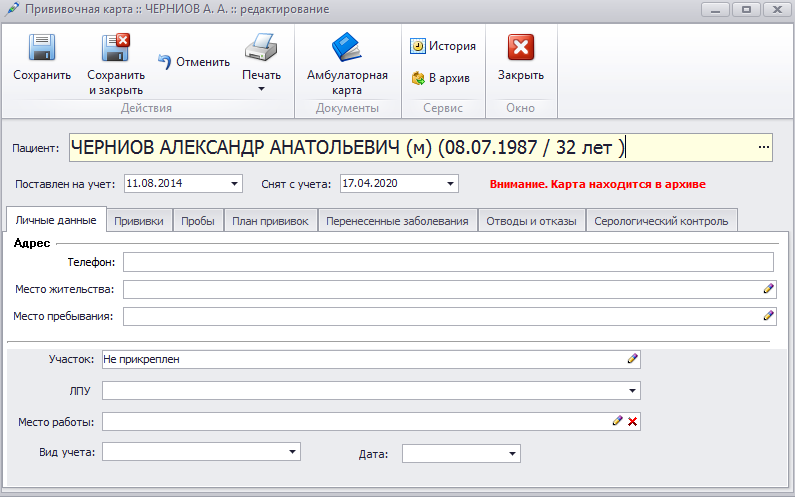The image size is (795, 497).
Task: Edit Место пребывания with pencil icon
Action: [768, 316]
